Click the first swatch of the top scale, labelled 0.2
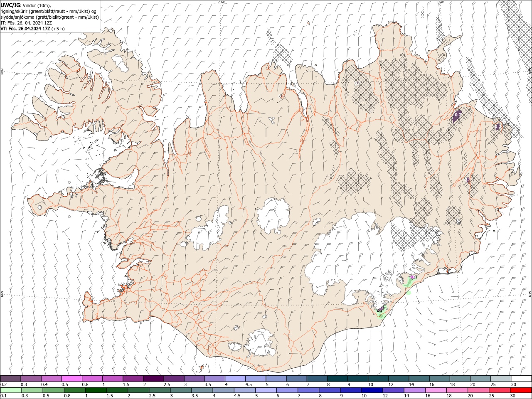The width and height of the screenshot is (532, 399). [x=10, y=379]
